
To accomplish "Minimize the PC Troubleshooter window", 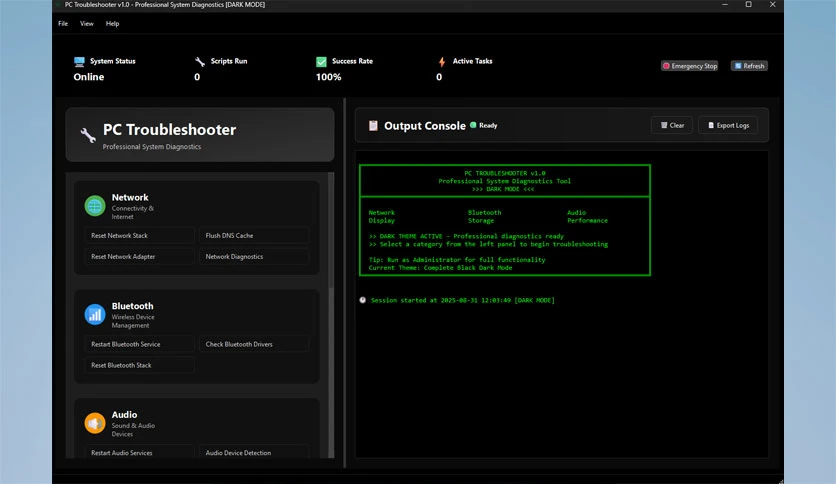I will click(x=725, y=4).
